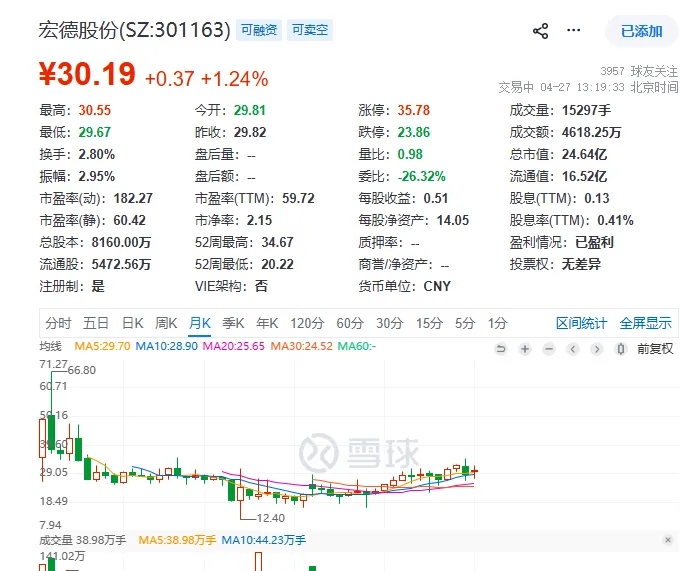Click the 换手 value 2.80%
The width and height of the screenshot is (680, 571).
(97, 154)
